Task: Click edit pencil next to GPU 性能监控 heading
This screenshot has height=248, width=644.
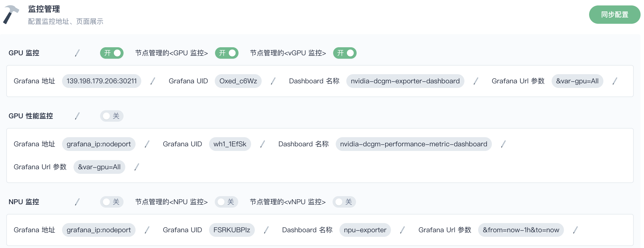Action: click(x=77, y=116)
